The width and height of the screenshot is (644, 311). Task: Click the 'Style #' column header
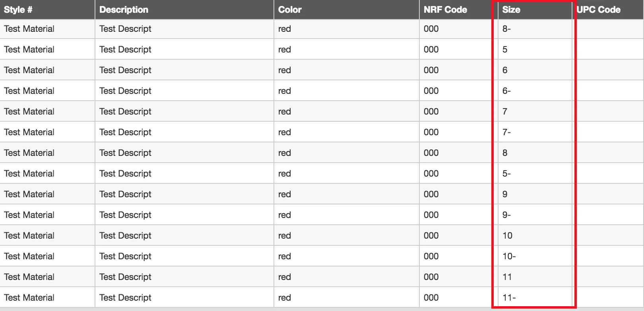[18, 10]
